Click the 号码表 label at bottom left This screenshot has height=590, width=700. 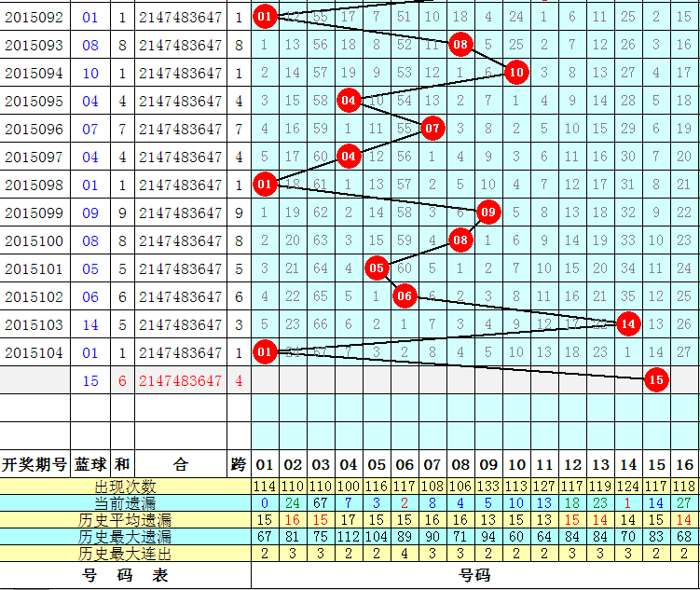click(x=126, y=576)
